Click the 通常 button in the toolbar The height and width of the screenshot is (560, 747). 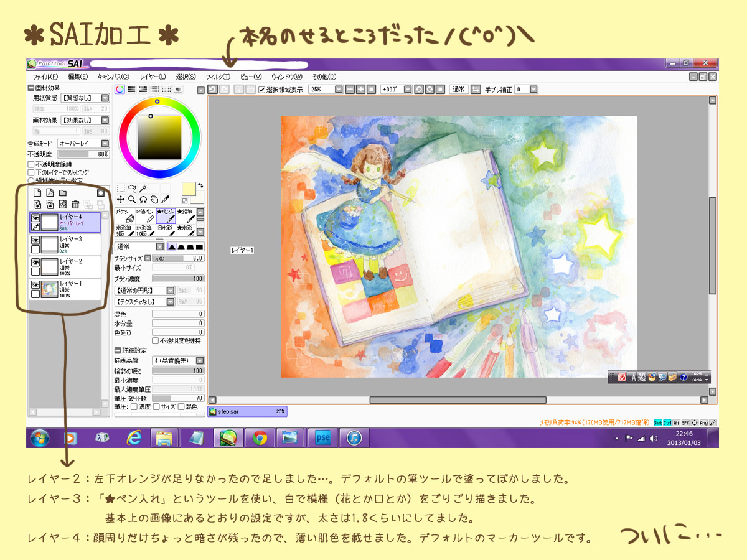458,90
